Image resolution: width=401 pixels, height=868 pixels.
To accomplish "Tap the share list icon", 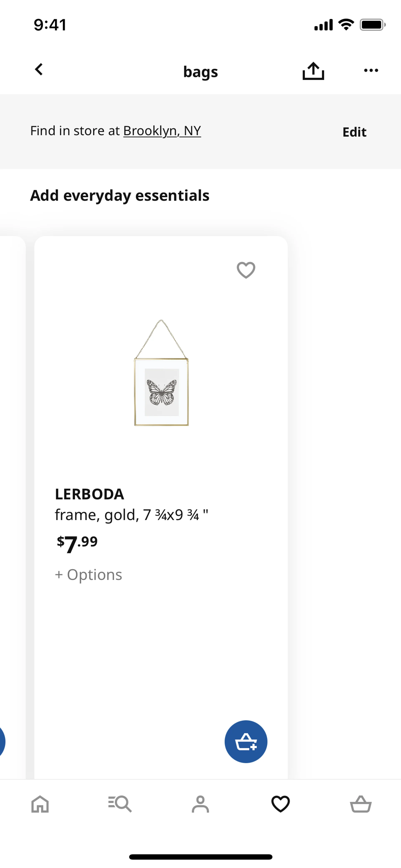I will click(313, 71).
